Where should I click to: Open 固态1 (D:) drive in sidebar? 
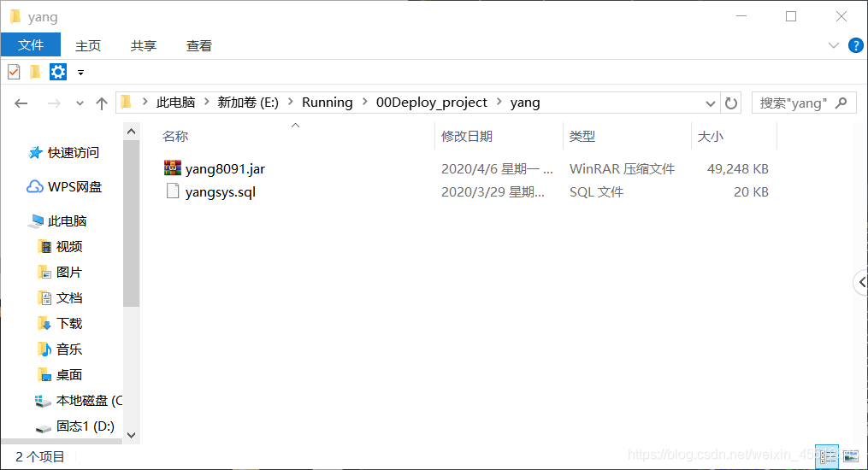(x=86, y=426)
